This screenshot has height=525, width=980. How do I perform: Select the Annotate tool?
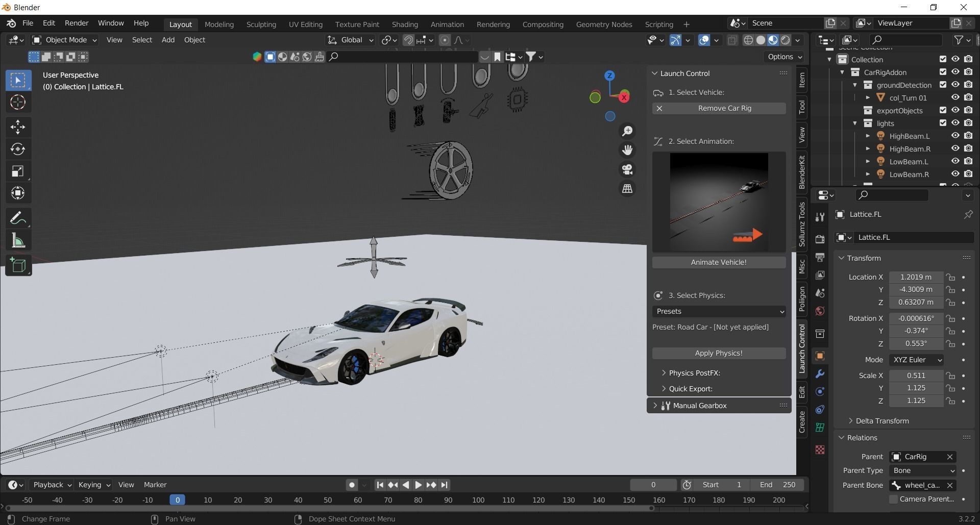tap(18, 218)
